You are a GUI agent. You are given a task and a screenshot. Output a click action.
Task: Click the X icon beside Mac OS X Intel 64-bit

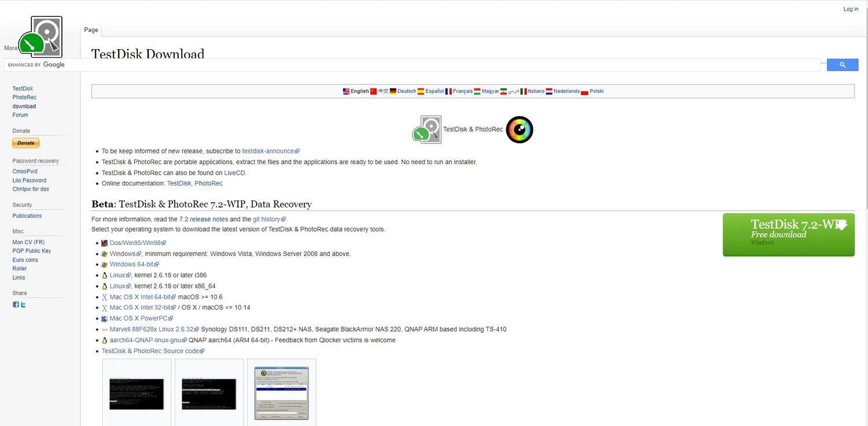point(105,297)
